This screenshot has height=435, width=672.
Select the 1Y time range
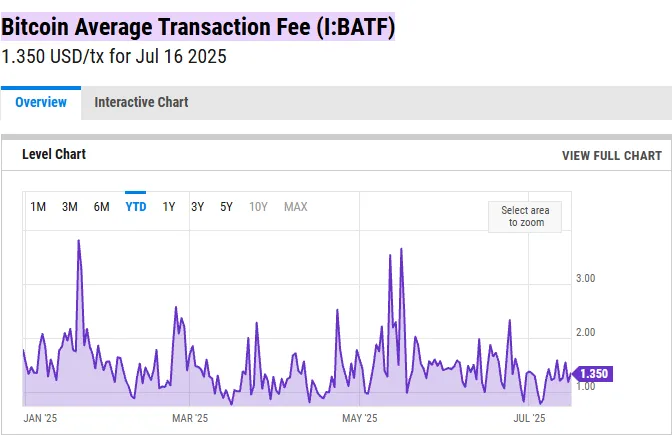[169, 207]
